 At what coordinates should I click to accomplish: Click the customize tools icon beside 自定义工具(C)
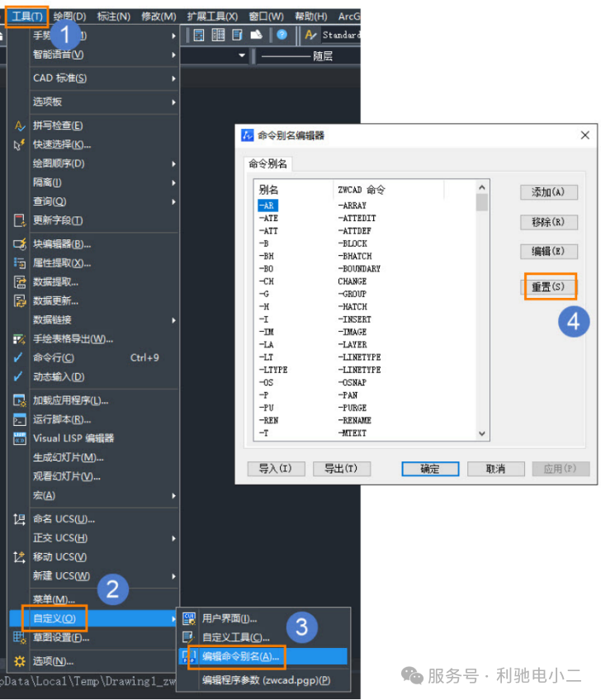[x=189, y=637]
